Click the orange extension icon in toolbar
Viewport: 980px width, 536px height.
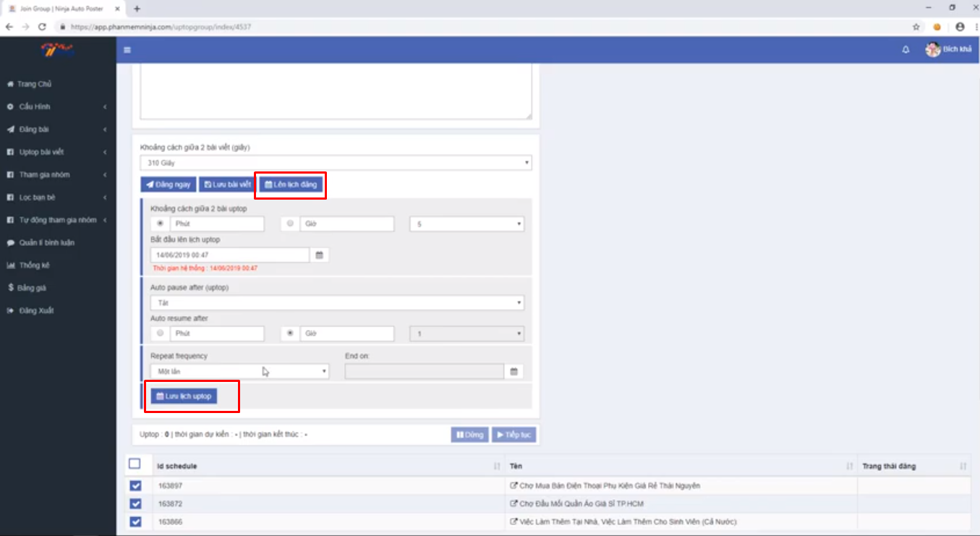pos(937,27)
